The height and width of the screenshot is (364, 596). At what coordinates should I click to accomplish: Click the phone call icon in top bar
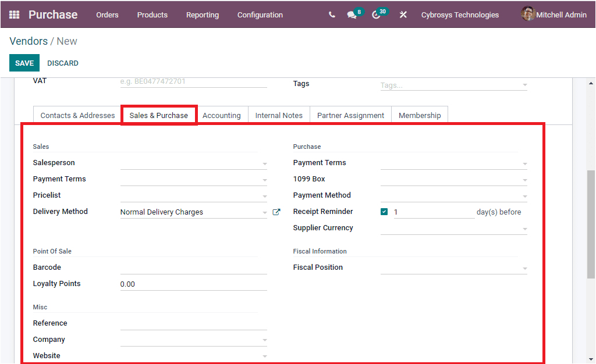[331, 15]
